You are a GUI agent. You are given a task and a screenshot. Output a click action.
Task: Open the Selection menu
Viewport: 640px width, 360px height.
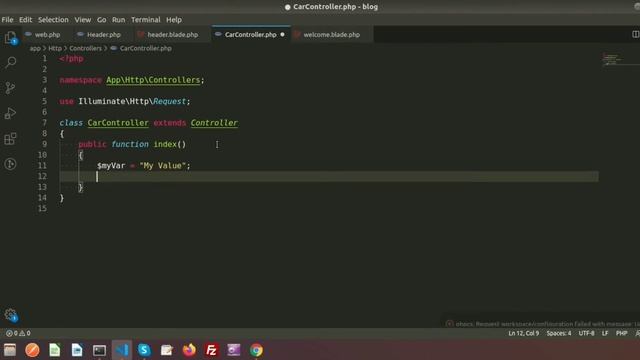coord(53,20)
